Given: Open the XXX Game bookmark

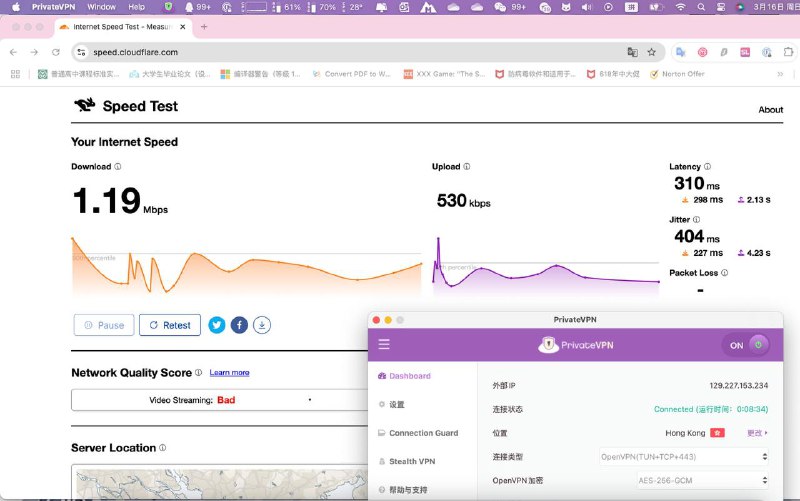Looking at the screenshot, I should (x=444, y=74).
